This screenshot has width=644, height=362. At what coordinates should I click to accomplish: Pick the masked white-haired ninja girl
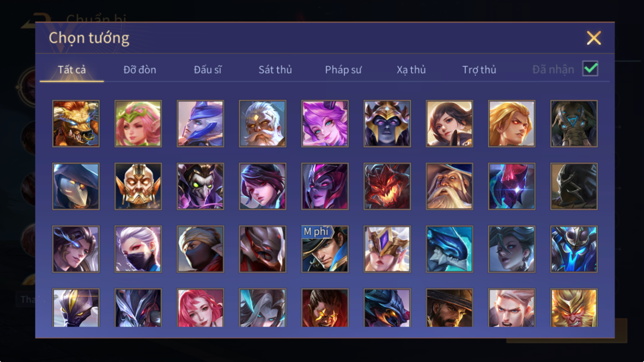(x=138, y=249)
